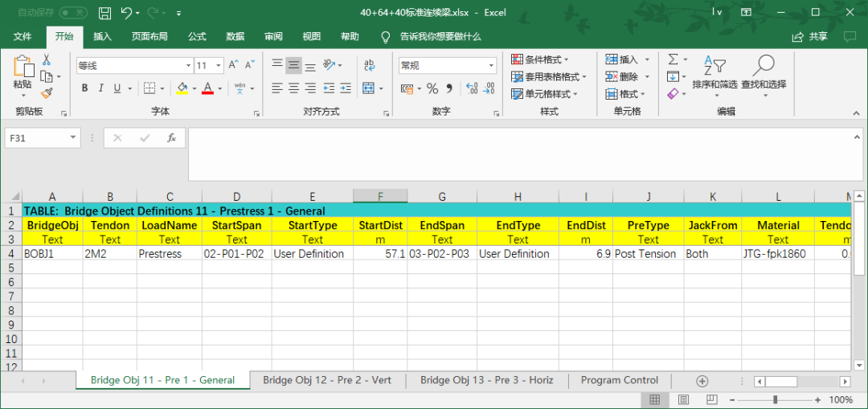The width and height of the screenshot is (868, 409).
Task: Align text left
Action: (x=277, y=88)
